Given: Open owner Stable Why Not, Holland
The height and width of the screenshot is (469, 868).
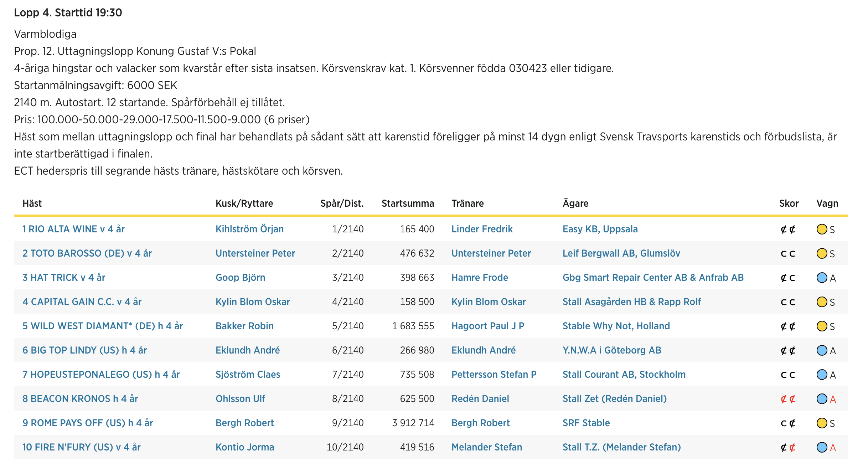Looking at the screenshot, I should click(616, 326).
